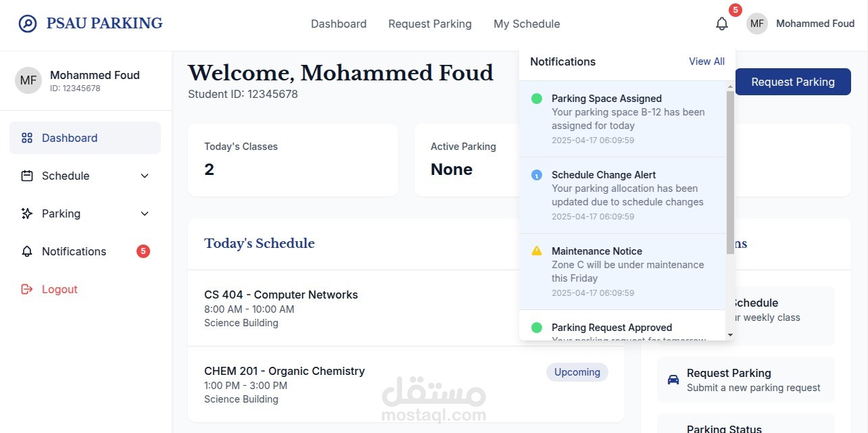Expand the Parking sidebar chevron
The width and height of the screenshot is (868, 433).
[144, 213]
